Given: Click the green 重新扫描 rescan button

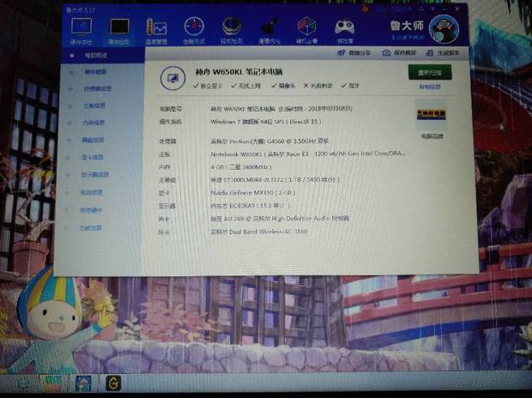Looking at the screenshot, I should click(430, 72).
